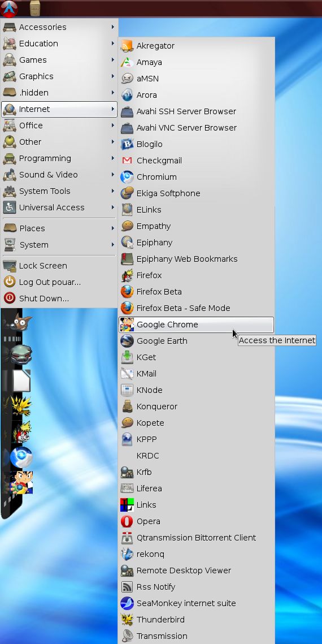Launch Kopete messenger
The width and height of the screenshot is (322, 644).
click(196, 423)
